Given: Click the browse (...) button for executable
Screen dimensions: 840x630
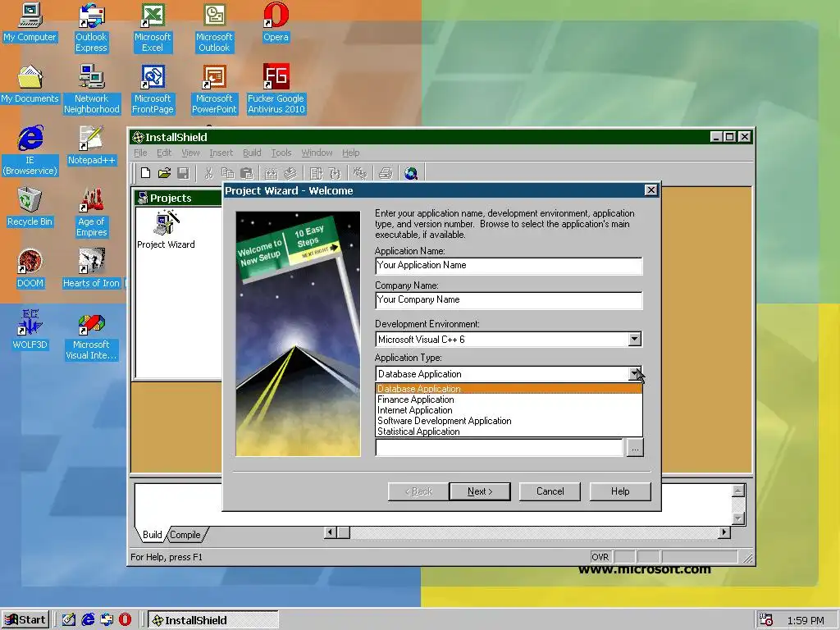Looking at the screenshot, I should pyautogui.click(x=635, y=448).
